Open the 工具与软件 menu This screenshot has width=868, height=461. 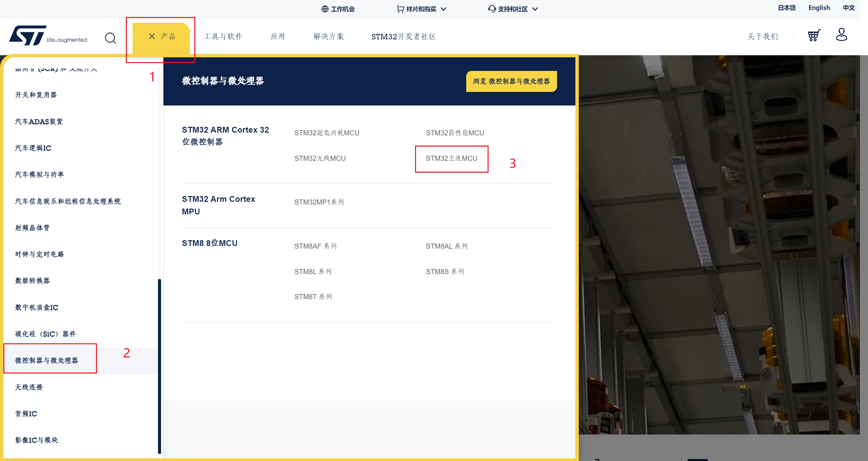click(223, 36)
